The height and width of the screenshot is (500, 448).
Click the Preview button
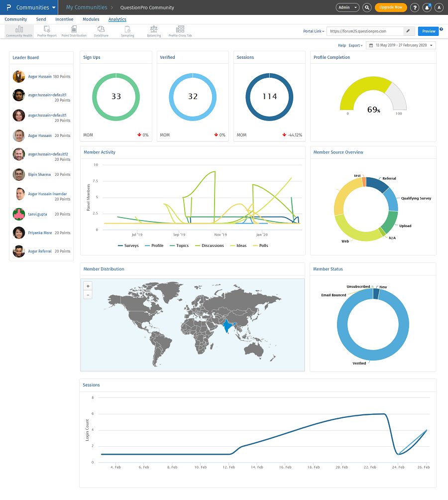coord(429,31)
